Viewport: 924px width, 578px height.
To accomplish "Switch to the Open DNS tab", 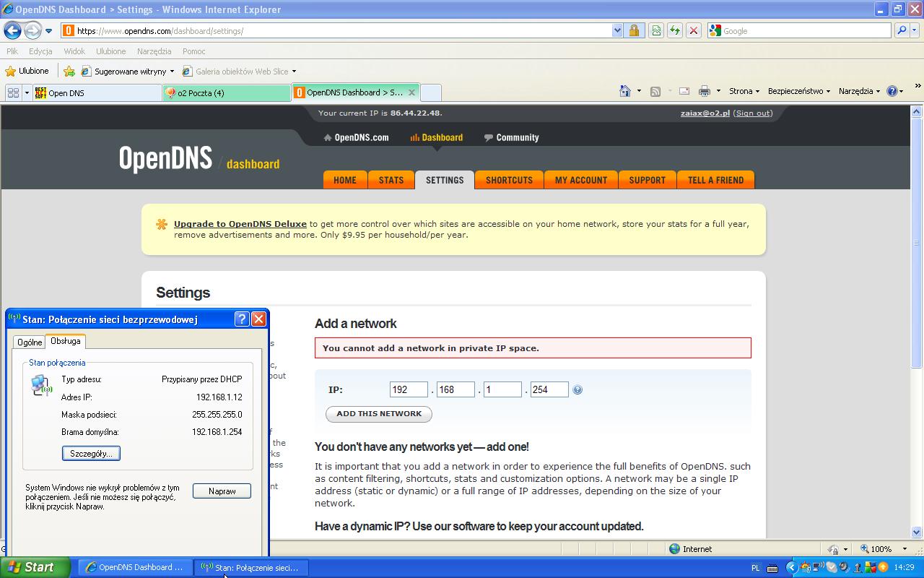I will 97,92.
